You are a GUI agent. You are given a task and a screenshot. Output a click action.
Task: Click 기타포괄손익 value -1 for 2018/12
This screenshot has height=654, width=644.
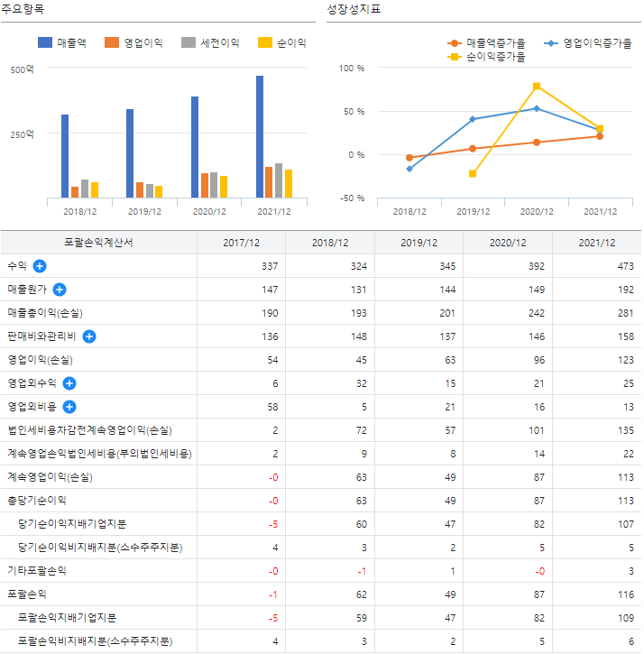pos(362,571)
